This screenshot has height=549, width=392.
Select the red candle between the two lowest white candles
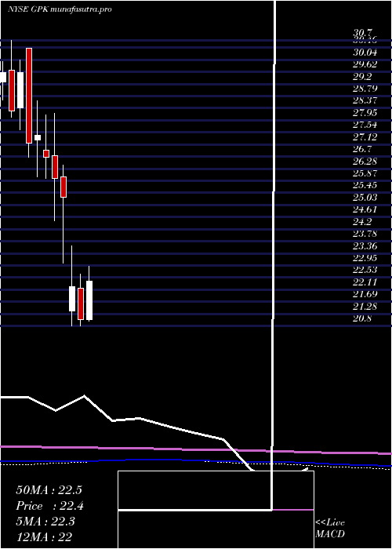(81, 304)
